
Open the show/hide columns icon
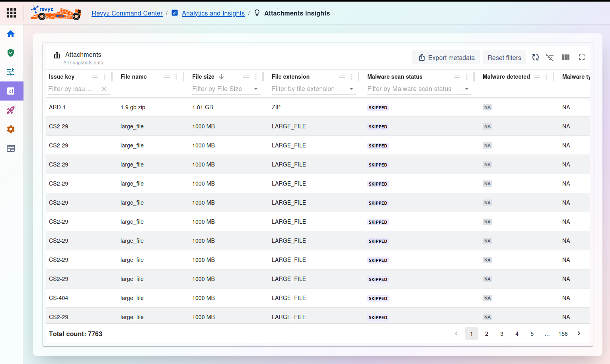(566, 58)
